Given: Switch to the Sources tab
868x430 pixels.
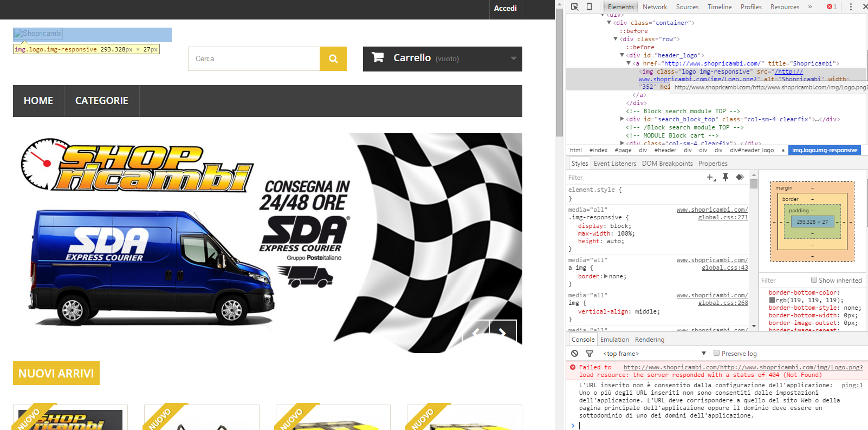Looking at the screenshot, I should pyautogui.click(x=687, y=7).
